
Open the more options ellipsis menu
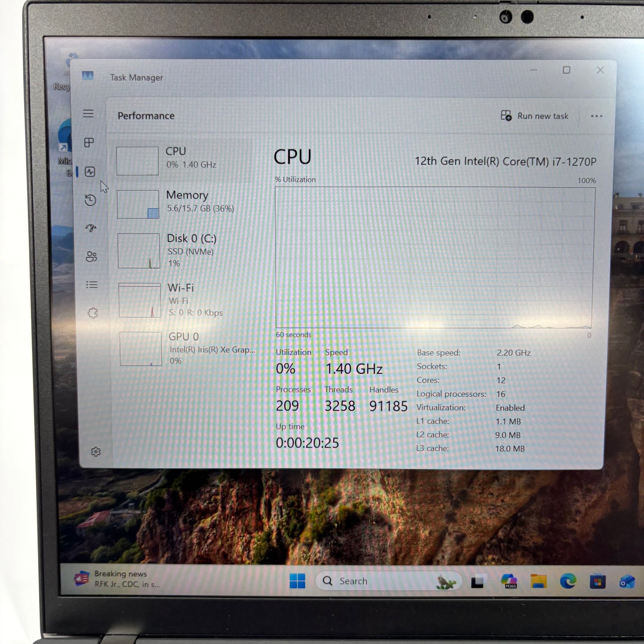click(596, 116)
